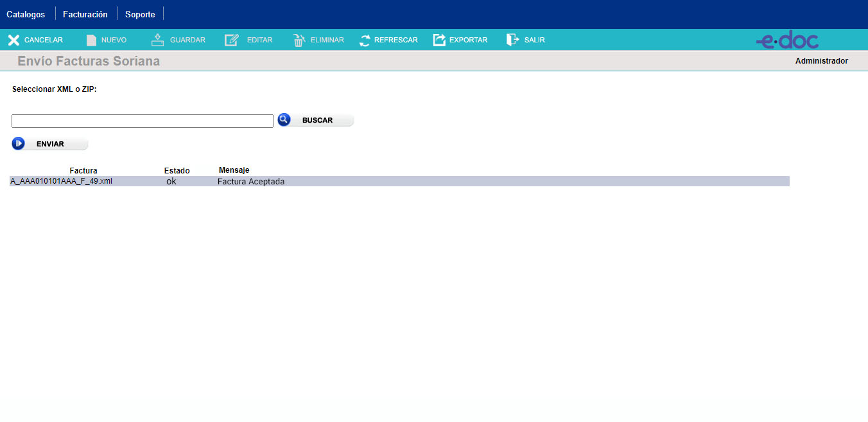Click the blue play icon beside Enviar

(x=19, y=143)
